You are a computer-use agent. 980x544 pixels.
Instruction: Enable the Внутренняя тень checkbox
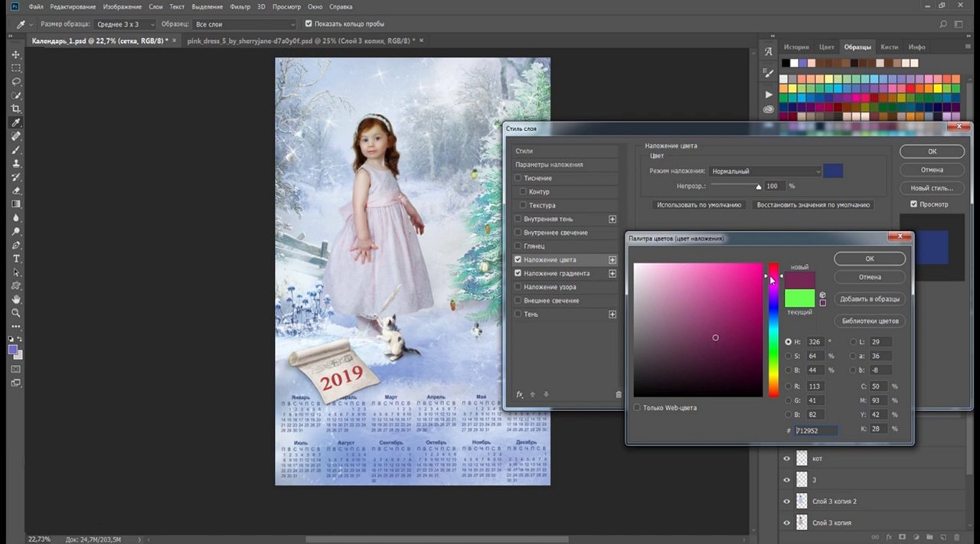[518, 219]
